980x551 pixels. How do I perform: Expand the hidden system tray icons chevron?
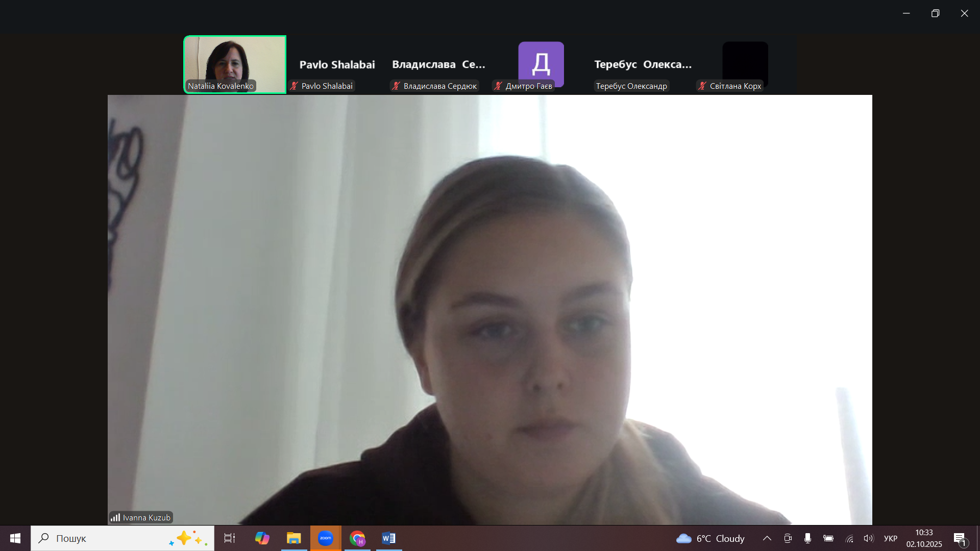tap(767, 538)
